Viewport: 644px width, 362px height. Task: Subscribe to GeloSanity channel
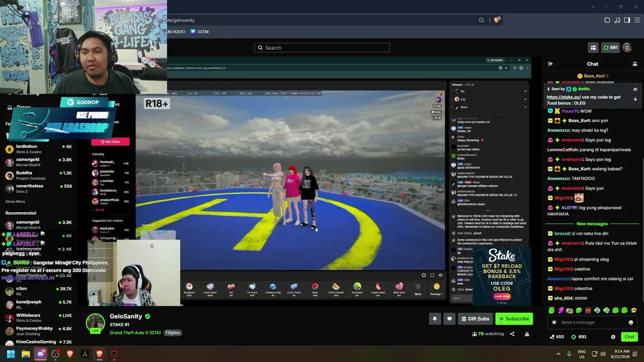click(x=514, y=319)
